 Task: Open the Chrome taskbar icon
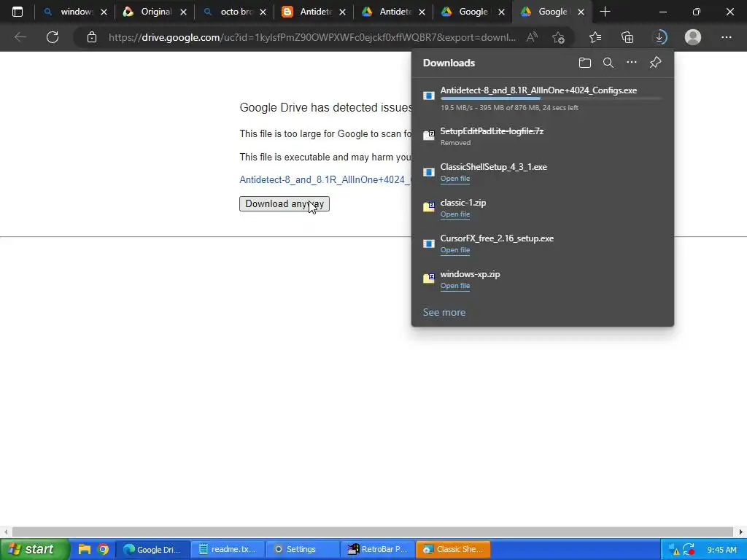click(103, 549)
